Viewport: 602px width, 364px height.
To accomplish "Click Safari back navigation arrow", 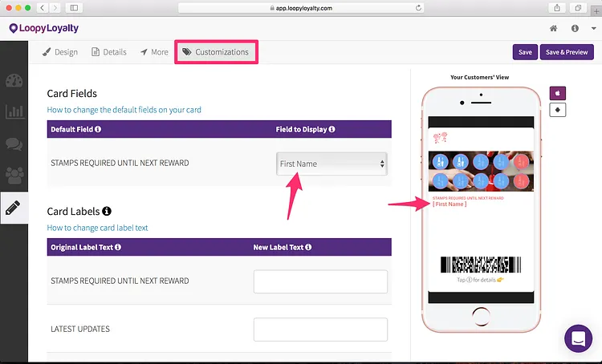I will (43, 8).
